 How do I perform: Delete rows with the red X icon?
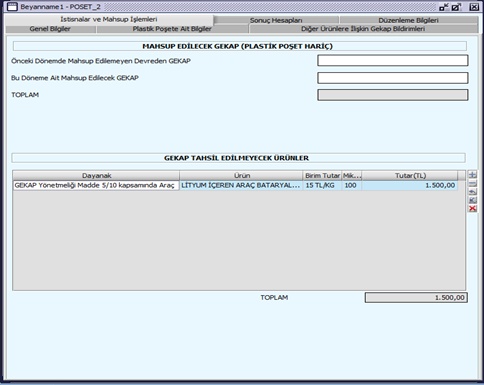tap(472, 208)
